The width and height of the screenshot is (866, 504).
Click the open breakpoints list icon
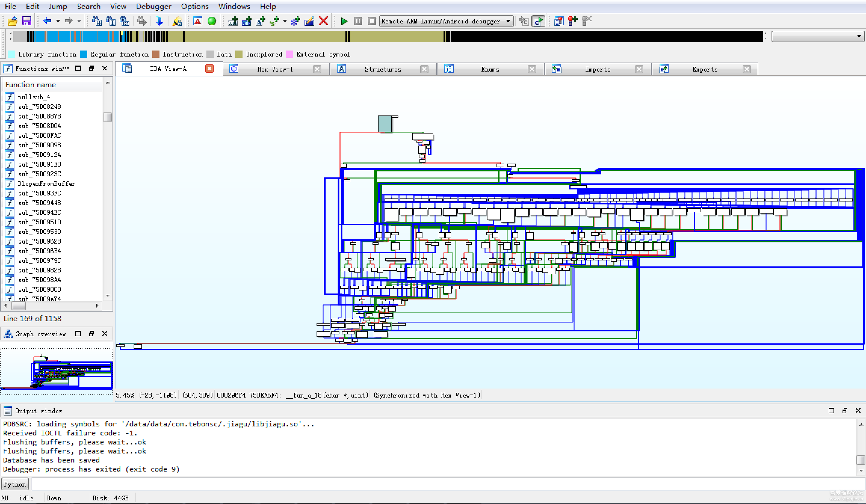559,21
